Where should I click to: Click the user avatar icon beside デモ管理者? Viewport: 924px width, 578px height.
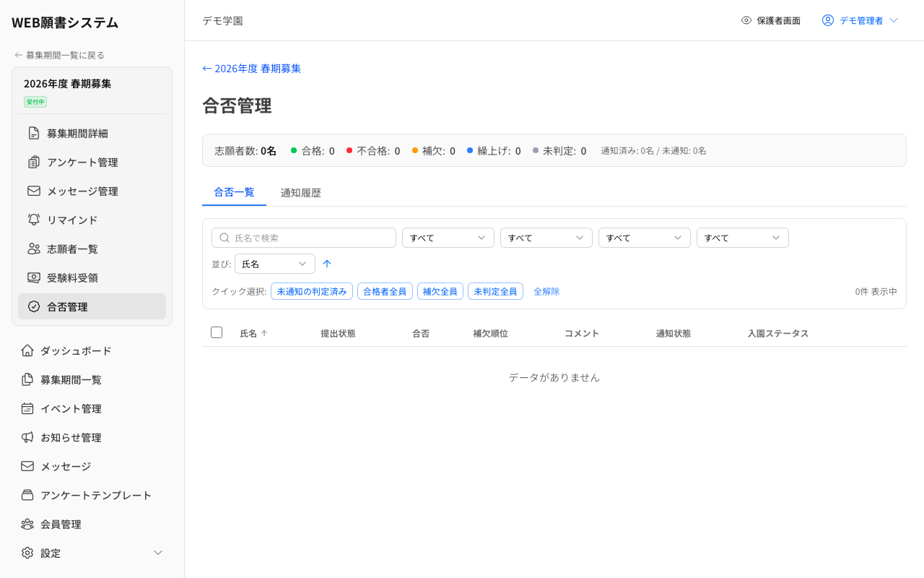pyautogui.click(x=828, y=20)
